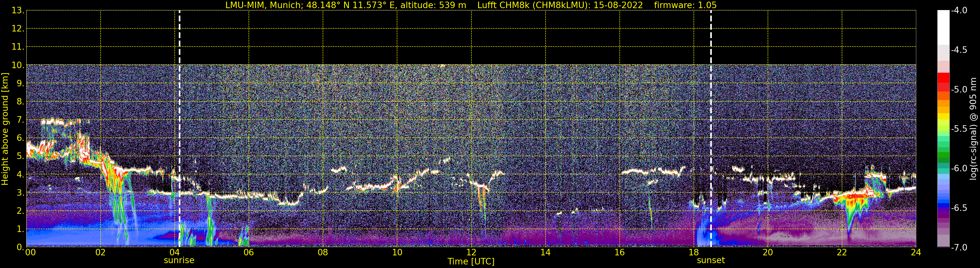Click the 'Time [UTC]' axis title

click(x=471, y=262)
